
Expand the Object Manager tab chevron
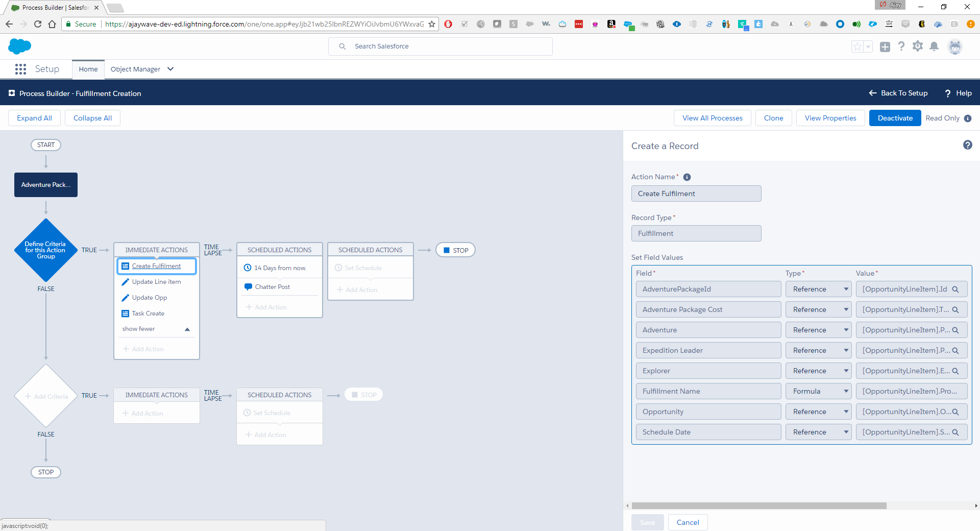coord(170,69)
